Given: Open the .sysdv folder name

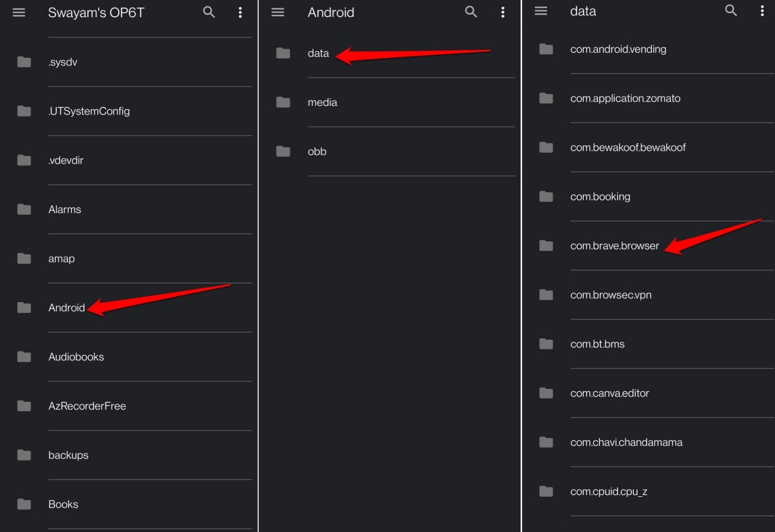Looking at the screenshot, I should (x=63, y=62).
